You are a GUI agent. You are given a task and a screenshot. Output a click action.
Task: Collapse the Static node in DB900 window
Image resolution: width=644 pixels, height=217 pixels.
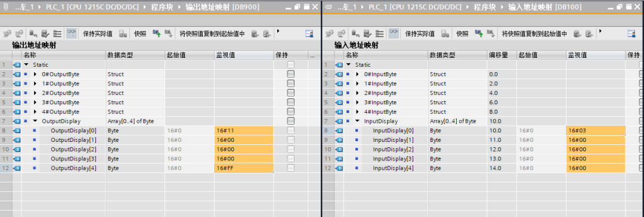click(x=26, y=64)
